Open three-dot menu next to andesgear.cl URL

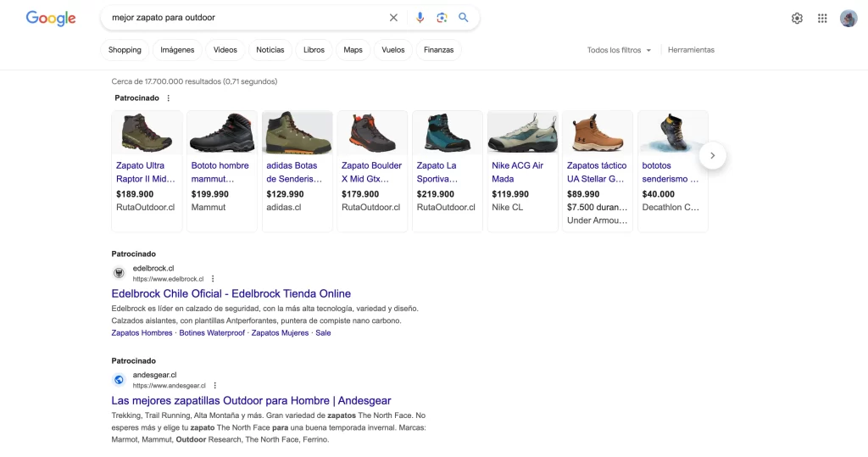(x=214, y=386)
